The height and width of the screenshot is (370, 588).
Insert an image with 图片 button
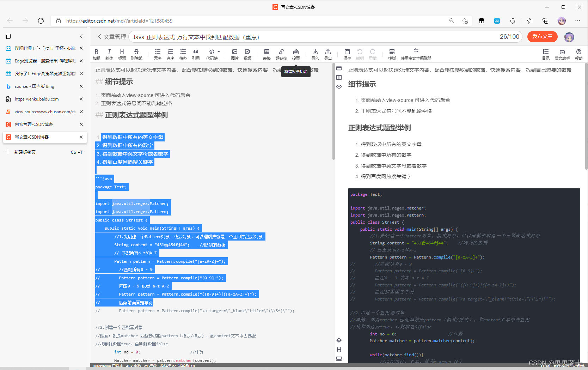pyautogui.click(x=235, y=54)
